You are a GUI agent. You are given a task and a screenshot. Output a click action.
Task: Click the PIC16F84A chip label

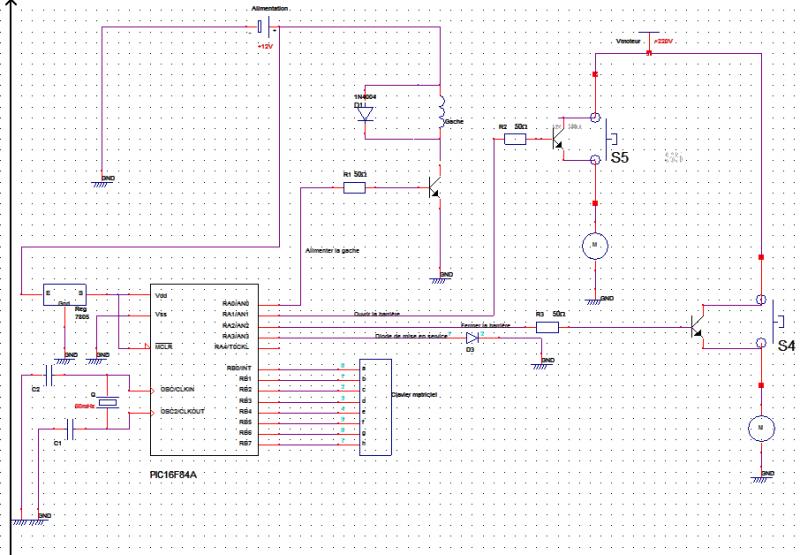click(x=173, y=474)
